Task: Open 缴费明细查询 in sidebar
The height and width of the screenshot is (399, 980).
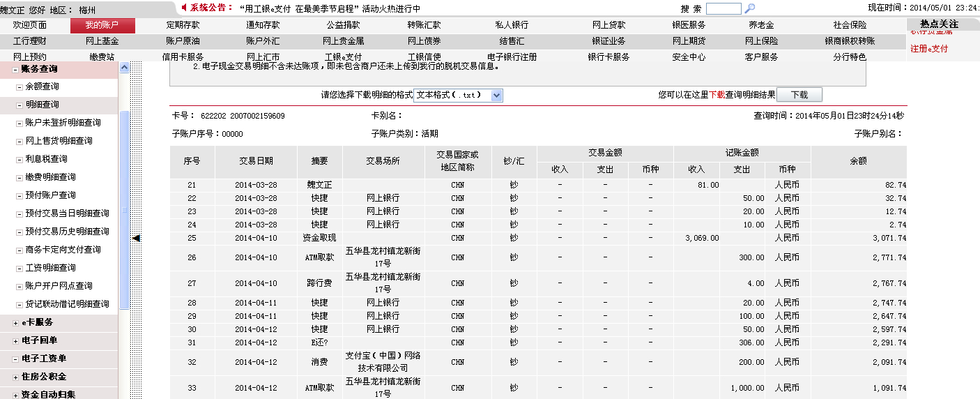Action: (50, 177)
